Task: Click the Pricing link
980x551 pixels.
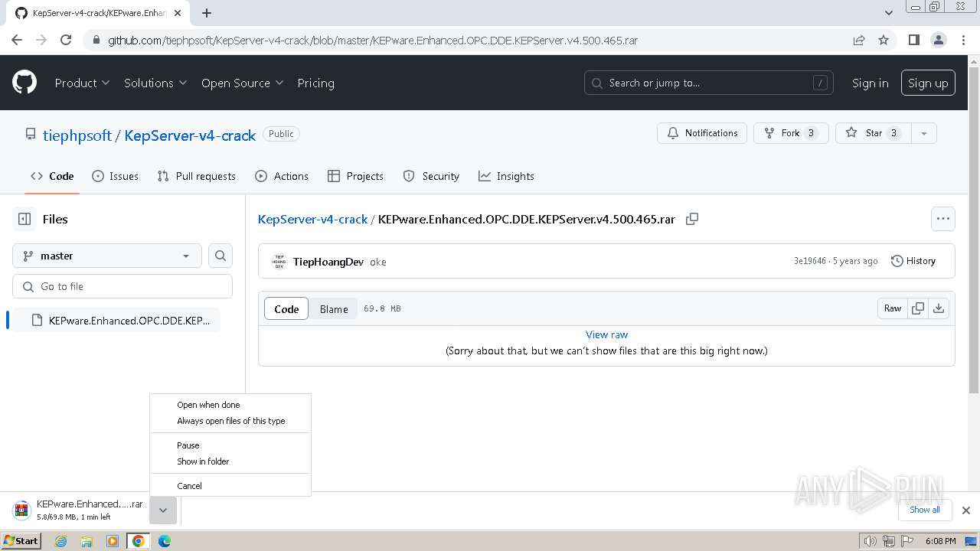Action: (x=315, y=83)
